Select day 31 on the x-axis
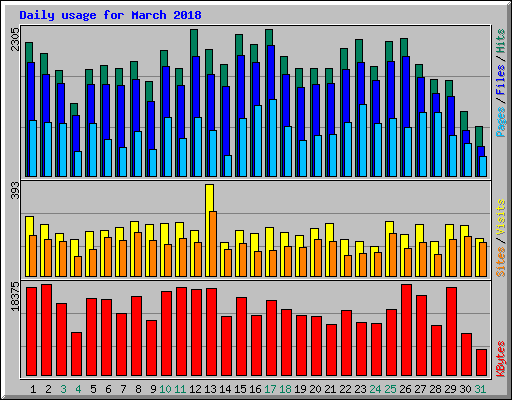 point(480,389)
